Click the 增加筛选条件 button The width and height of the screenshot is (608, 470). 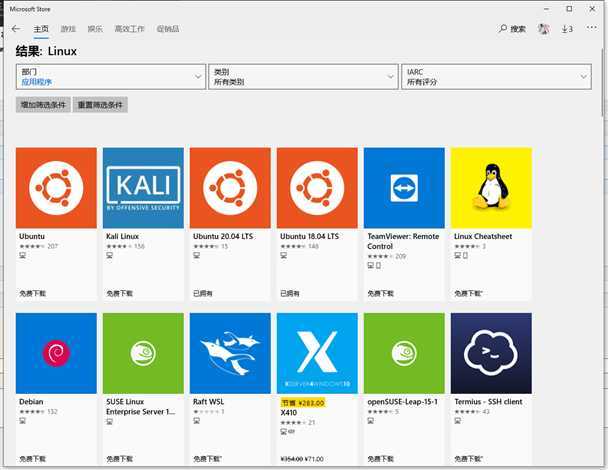pos(43,105)
